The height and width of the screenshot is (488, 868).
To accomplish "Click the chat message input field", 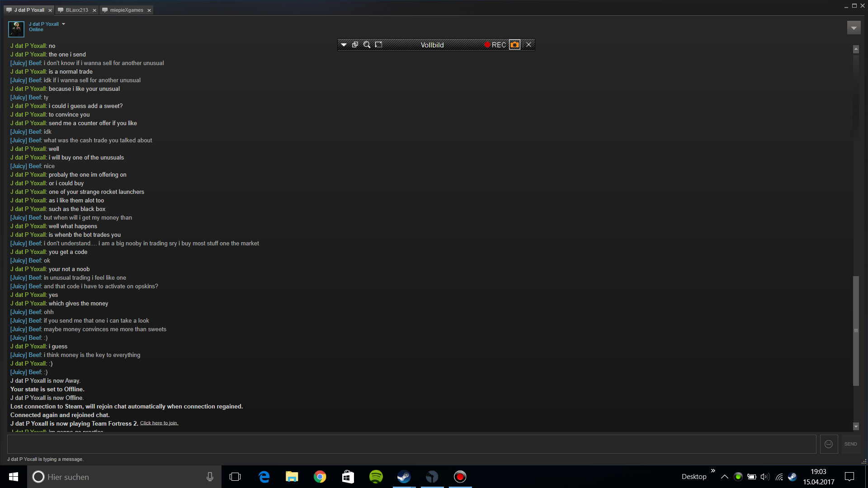I will (411, 444).
